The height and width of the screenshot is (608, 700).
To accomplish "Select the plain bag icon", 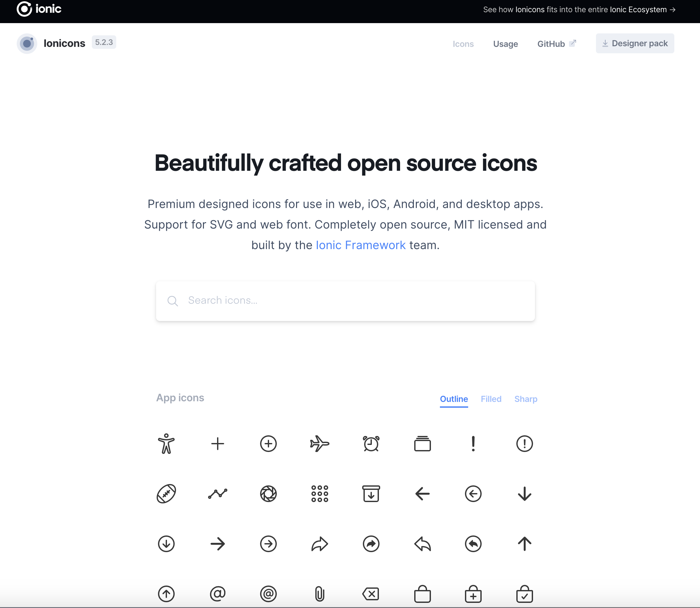I will tap(423, 594).
